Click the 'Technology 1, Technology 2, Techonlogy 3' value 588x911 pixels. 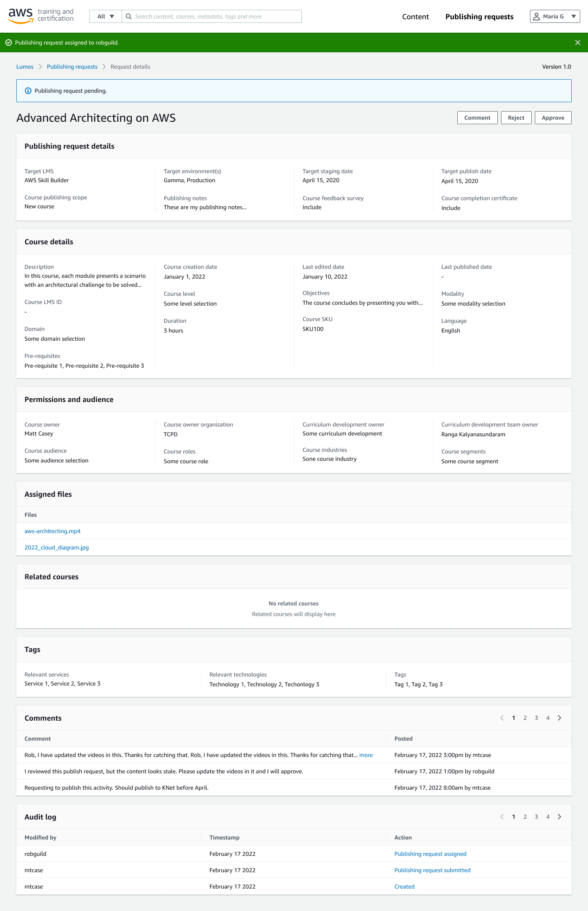click(264, 684)
